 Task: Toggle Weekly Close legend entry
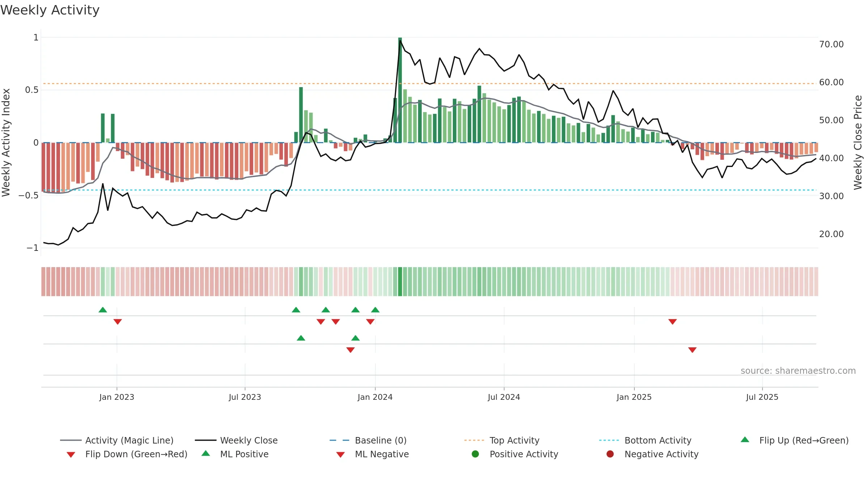[x=236, y=440]
